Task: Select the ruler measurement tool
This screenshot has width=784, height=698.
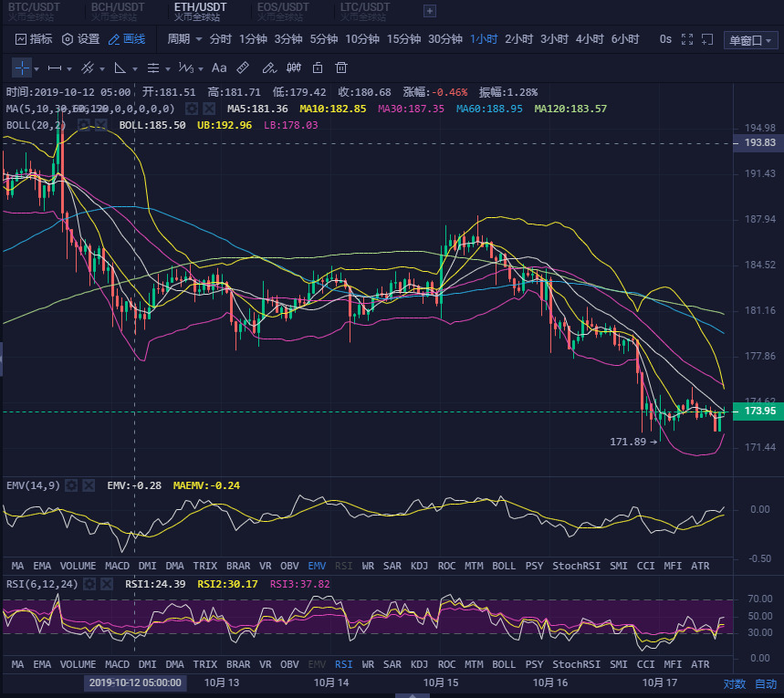Action: click(243, 68)
